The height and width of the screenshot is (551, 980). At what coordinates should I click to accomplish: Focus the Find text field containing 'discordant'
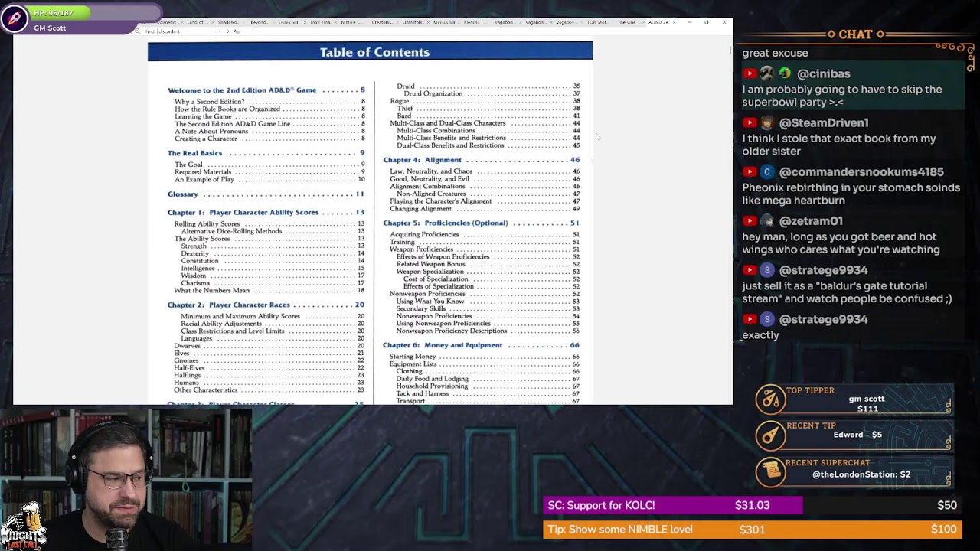click(186, 31)
